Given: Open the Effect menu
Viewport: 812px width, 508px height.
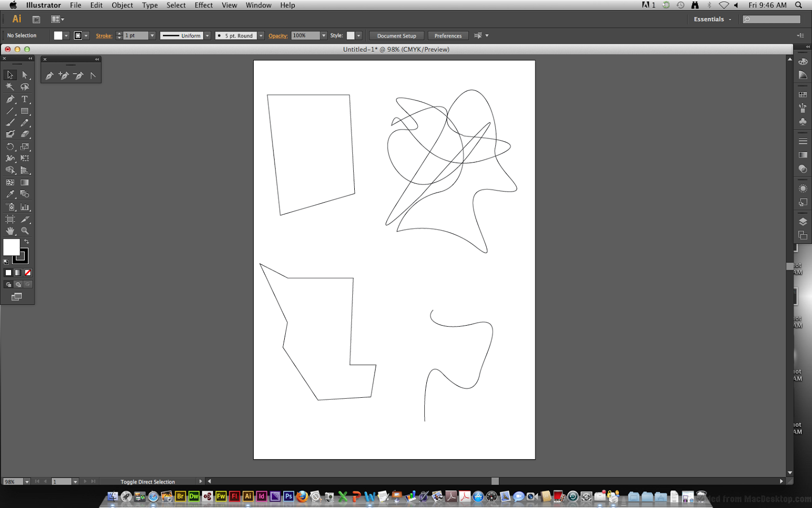Looking at the screenshot, I should click(x=204, y=5).
